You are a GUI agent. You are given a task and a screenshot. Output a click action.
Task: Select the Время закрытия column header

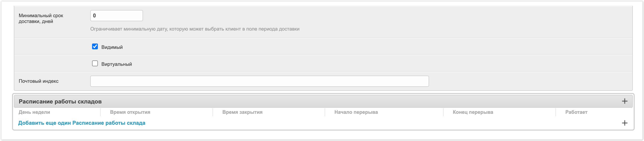click(242, 112)
